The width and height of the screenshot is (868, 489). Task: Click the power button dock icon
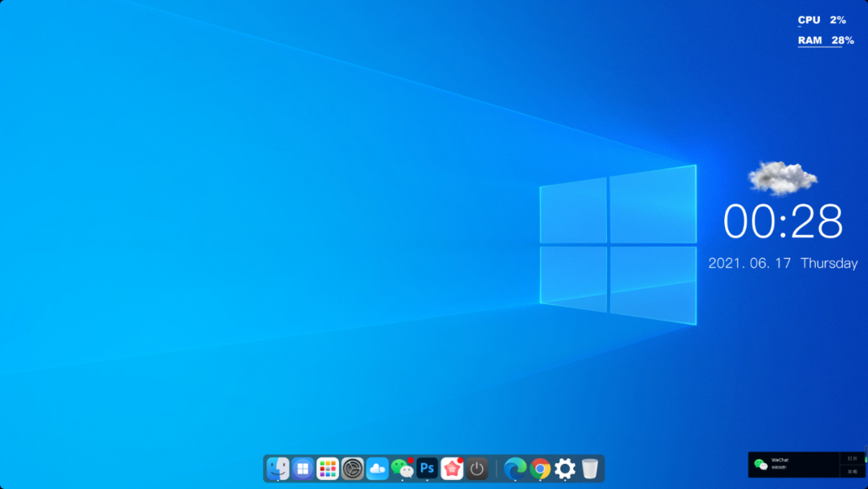pyautogui.click(x=477, y=468)
